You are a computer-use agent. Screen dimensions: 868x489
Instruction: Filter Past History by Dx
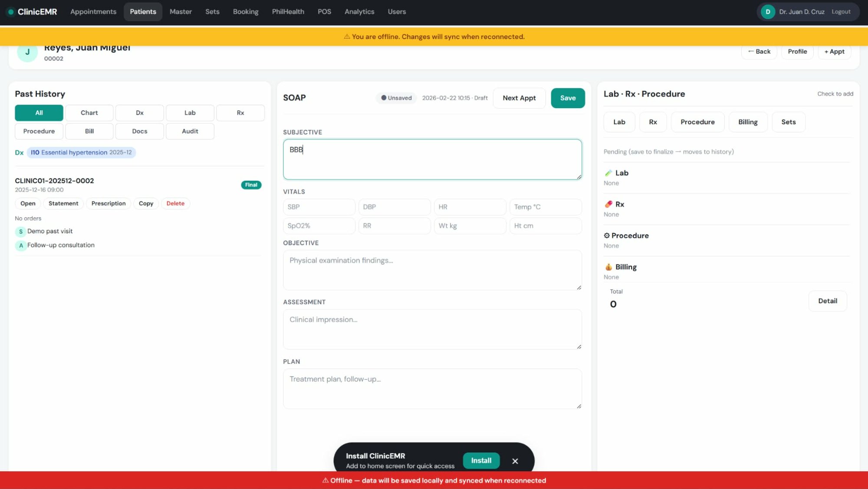[x=139, y=113]
